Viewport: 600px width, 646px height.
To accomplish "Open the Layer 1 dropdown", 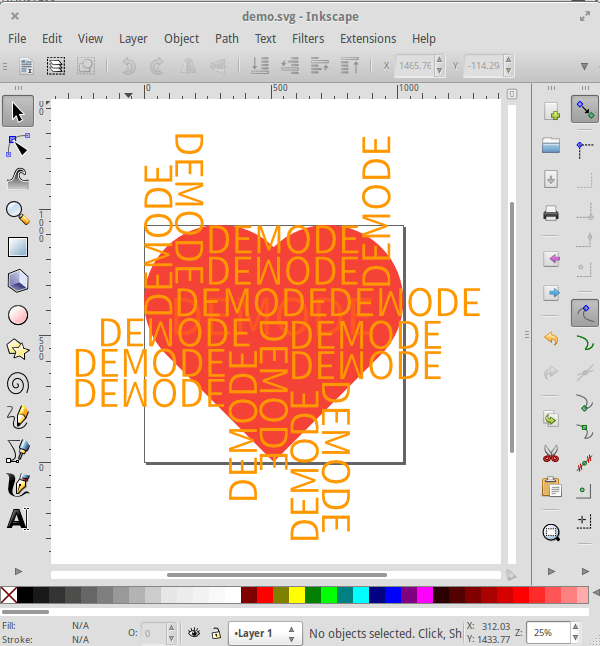I will click(x=265, y=633).
